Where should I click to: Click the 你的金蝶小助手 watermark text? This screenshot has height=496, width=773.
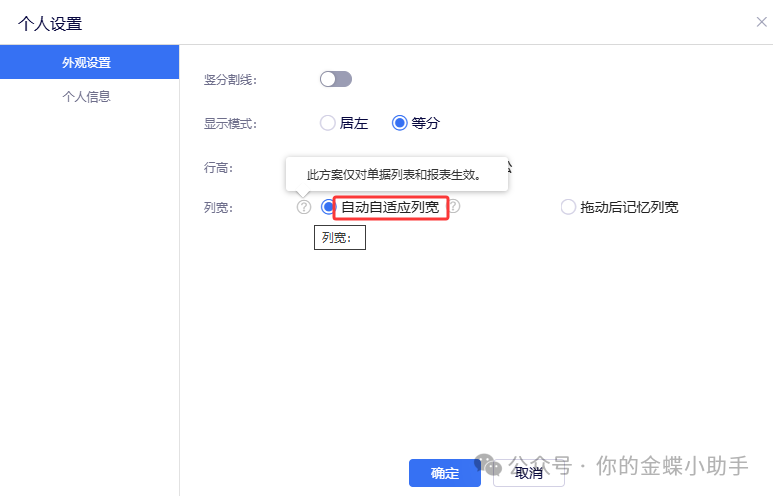pos(672,465)
